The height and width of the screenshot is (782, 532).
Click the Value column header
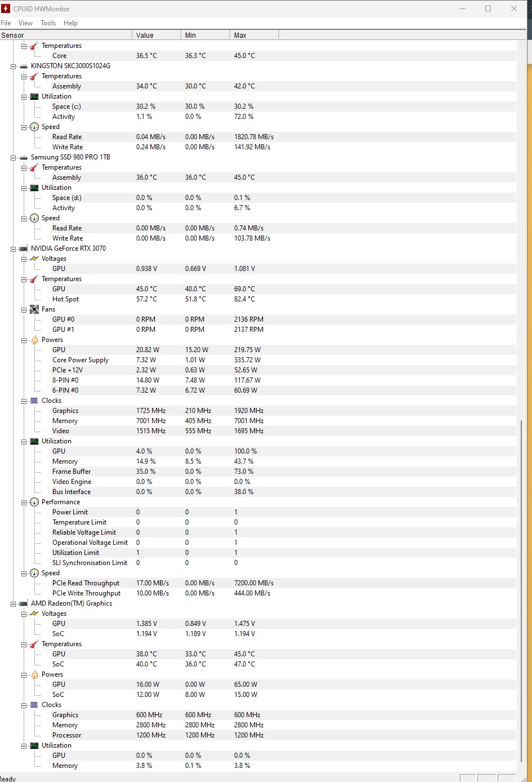(157, 35)
